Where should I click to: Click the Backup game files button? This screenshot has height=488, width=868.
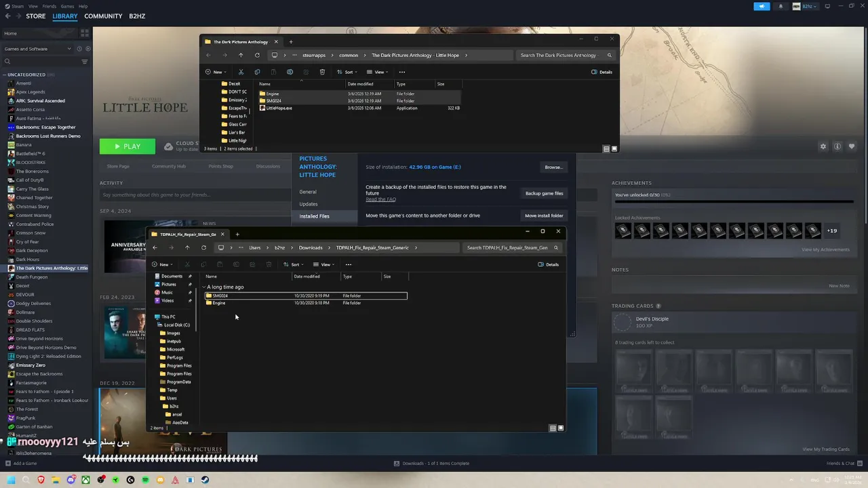tap(544, 193)
